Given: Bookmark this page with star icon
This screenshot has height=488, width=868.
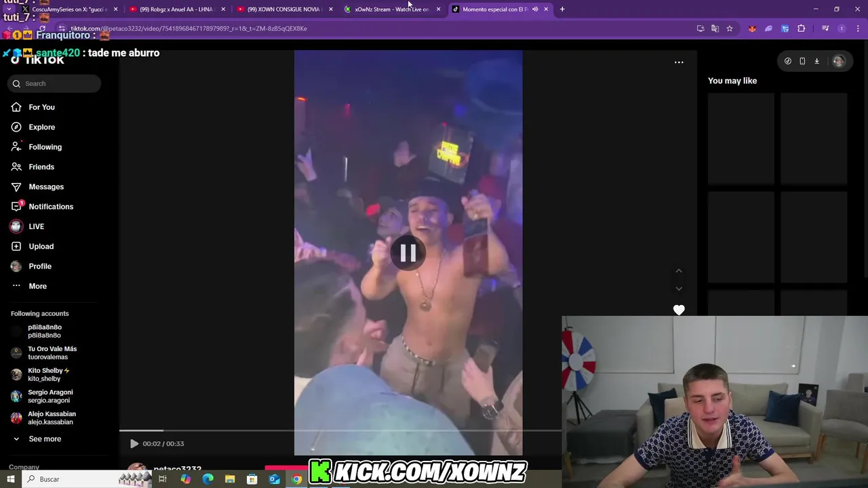Looking at the screenshot, I should [x=730, y=28].
